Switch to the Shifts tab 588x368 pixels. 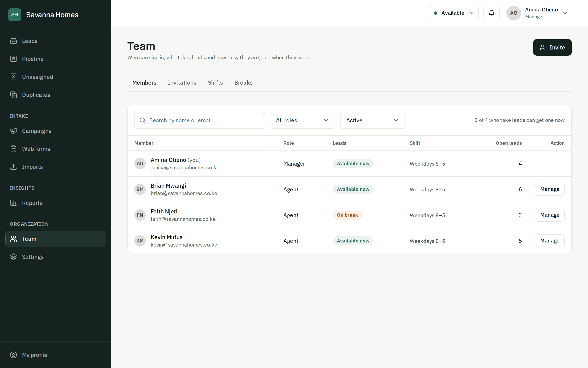click(x=215, y=83)
